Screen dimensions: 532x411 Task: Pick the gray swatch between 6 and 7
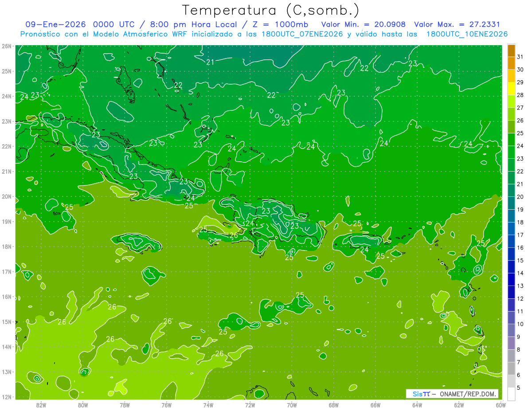511,368
